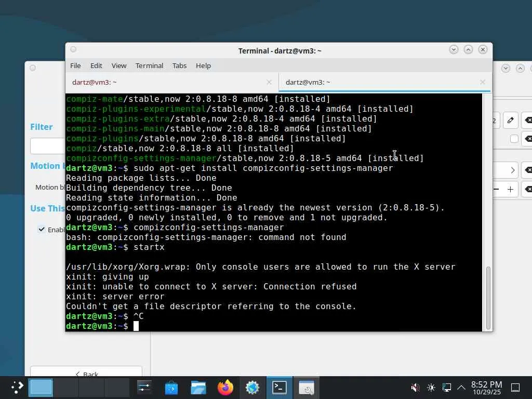Screen dimensions: 532x399
Task: Switch to the gear-globe settings app in taskbar
Action: (x=252, y=388)
